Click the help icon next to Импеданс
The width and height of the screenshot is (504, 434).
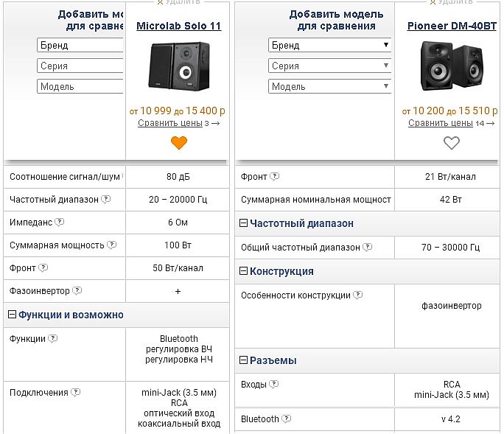coord(60,222)
